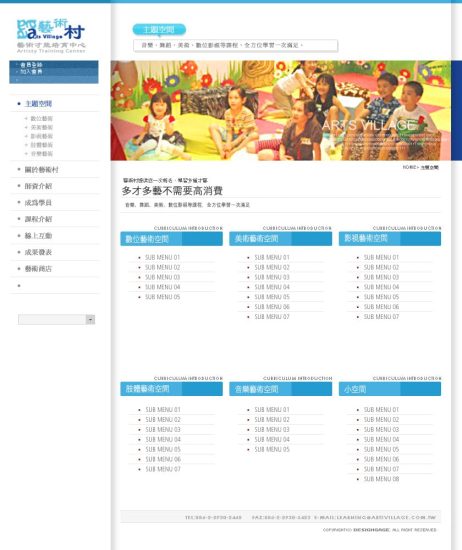Click SUB MENU 07 under 肢體藝術空間
Screen dimensions: 462x550
[x=163, y=469]
